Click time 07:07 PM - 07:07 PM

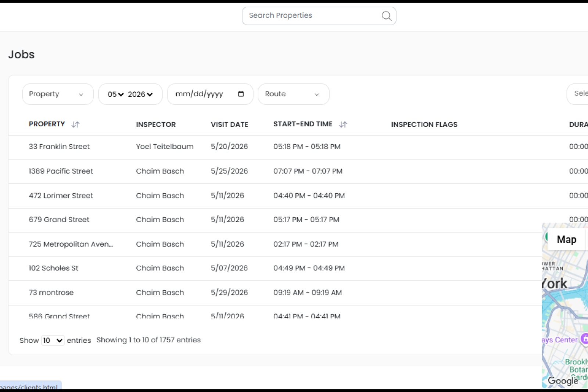pos(308,171)
